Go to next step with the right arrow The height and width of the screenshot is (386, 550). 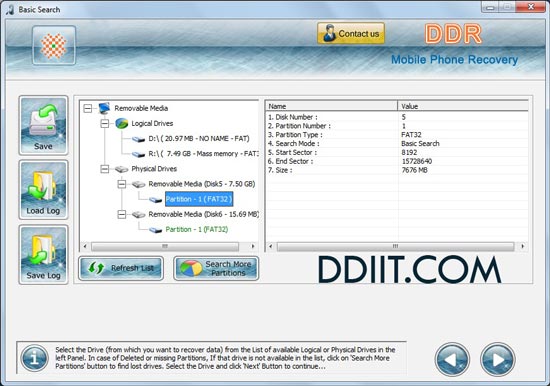tap(497, 359)
